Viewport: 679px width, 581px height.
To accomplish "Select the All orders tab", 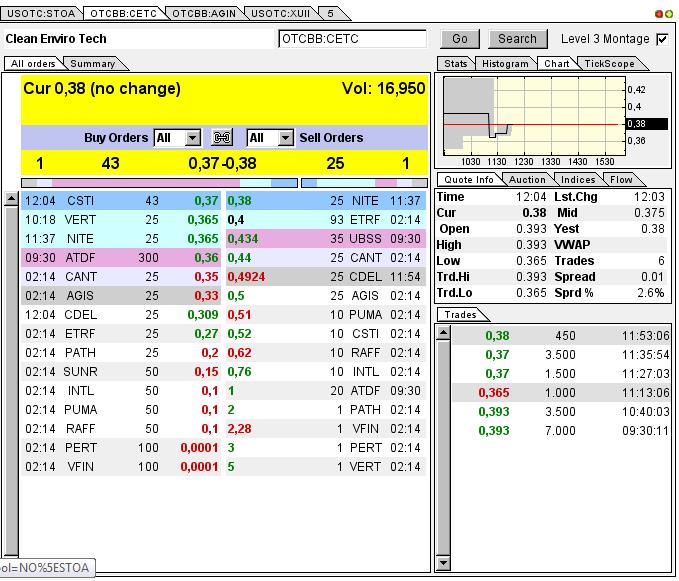I will coord(33,64).
